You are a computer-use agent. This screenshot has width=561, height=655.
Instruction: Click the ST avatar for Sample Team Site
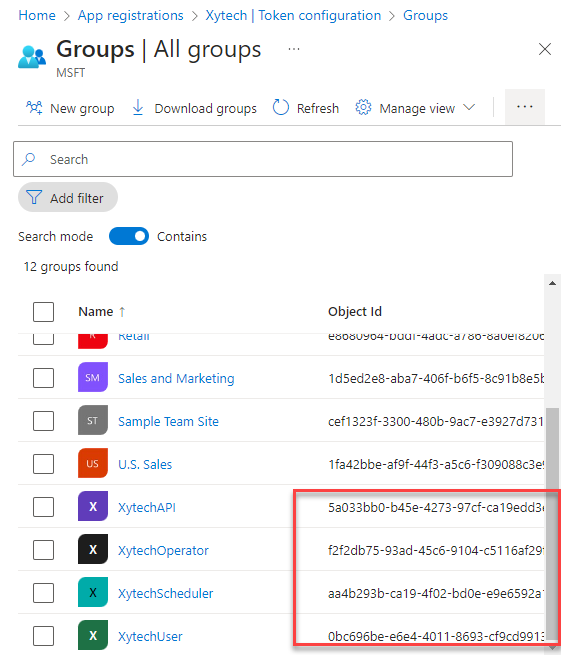(x=93, y=420)
